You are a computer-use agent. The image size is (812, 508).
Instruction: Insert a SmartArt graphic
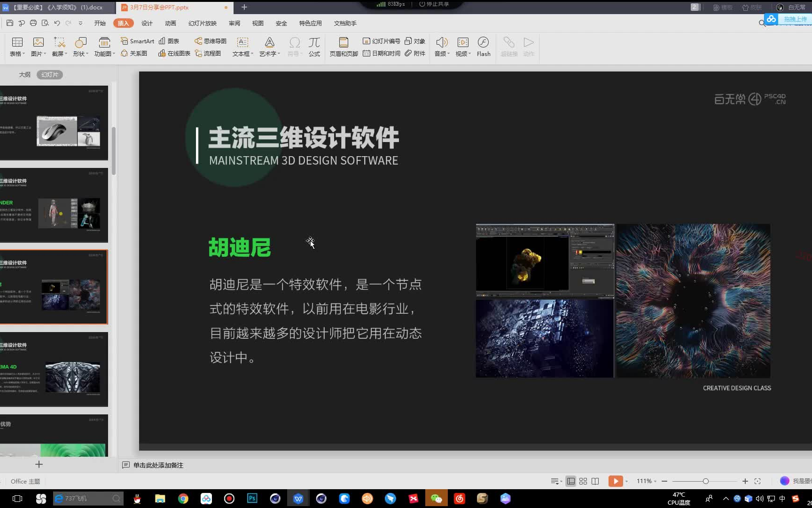click(x=137, y=41)
